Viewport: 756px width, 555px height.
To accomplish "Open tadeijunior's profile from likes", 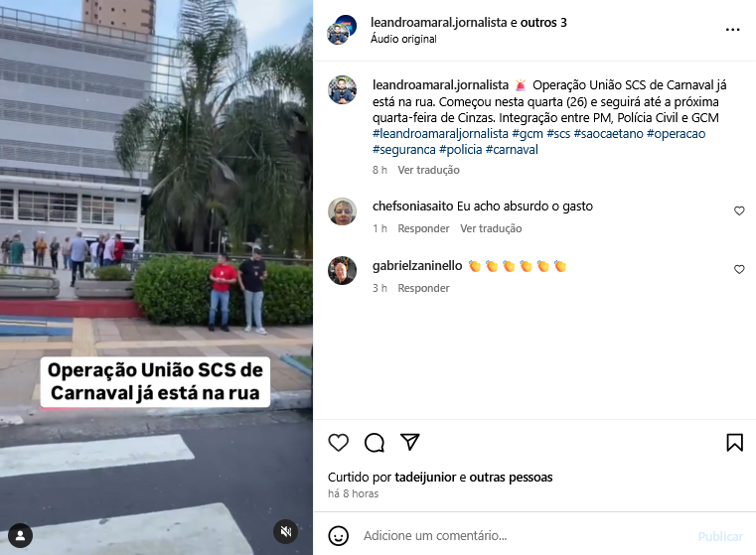I will coord(425,477).
